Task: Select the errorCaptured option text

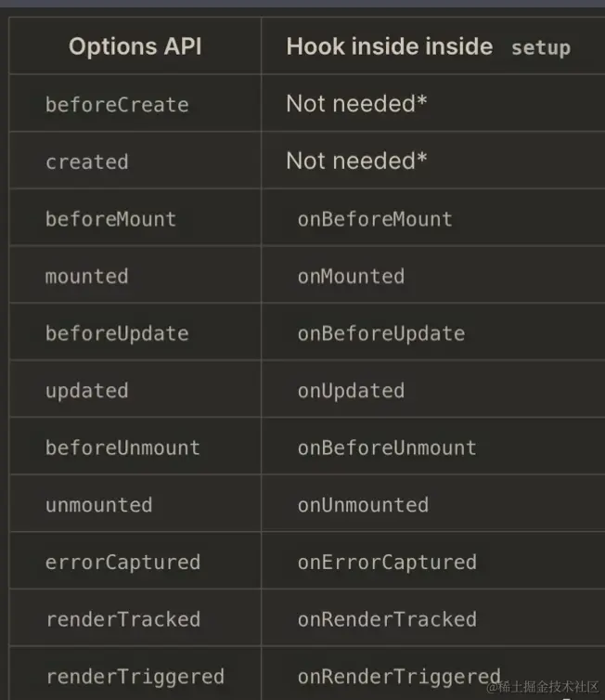Action: click(122, 563)
